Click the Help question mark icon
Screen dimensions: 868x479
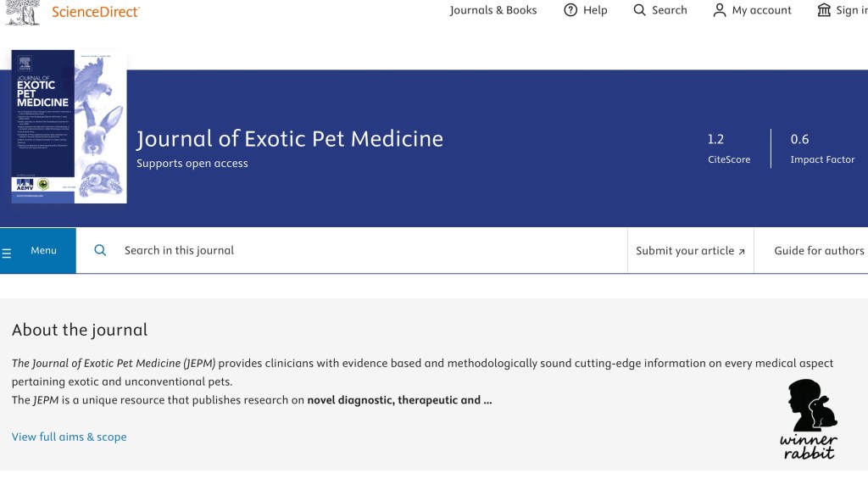[570, 10]
